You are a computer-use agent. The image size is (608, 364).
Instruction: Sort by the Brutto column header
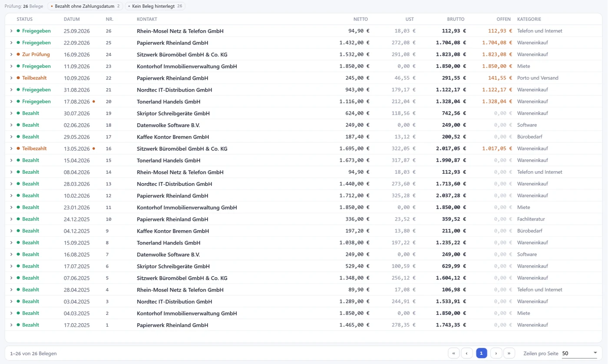click(456, 20)
